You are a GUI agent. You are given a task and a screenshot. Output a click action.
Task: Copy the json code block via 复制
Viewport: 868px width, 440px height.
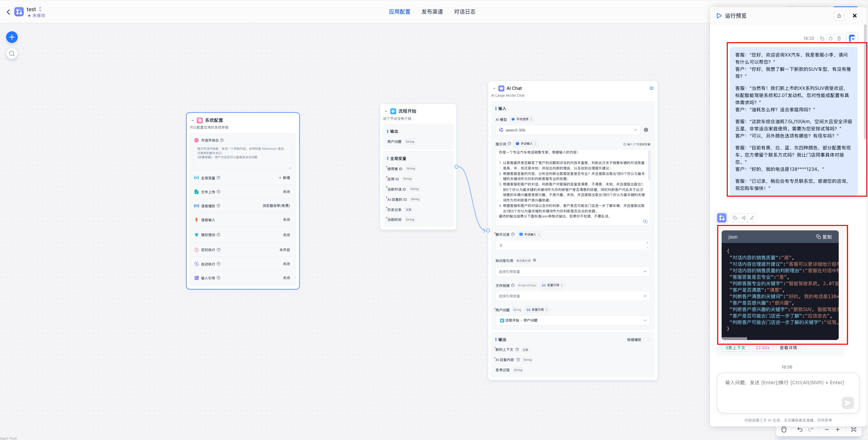tap(824, 237)
